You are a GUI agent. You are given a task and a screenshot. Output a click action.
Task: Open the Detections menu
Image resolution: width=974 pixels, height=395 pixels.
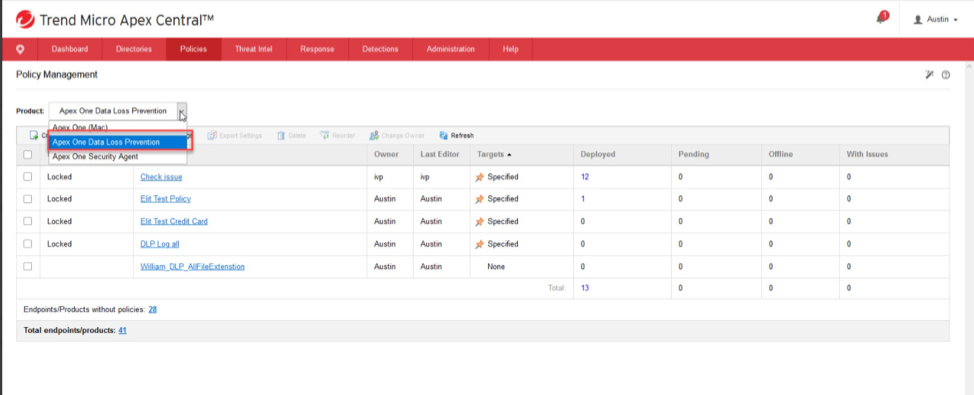(380, 49)
